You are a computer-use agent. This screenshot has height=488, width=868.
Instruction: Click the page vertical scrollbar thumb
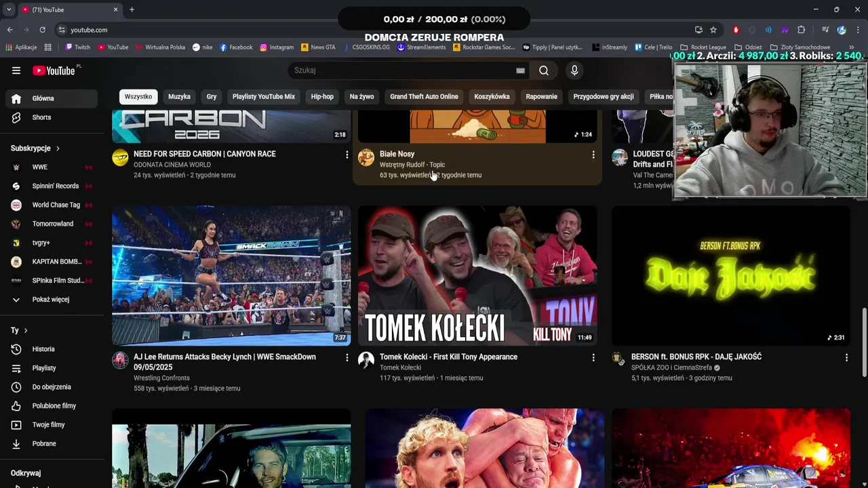(864, 342)
